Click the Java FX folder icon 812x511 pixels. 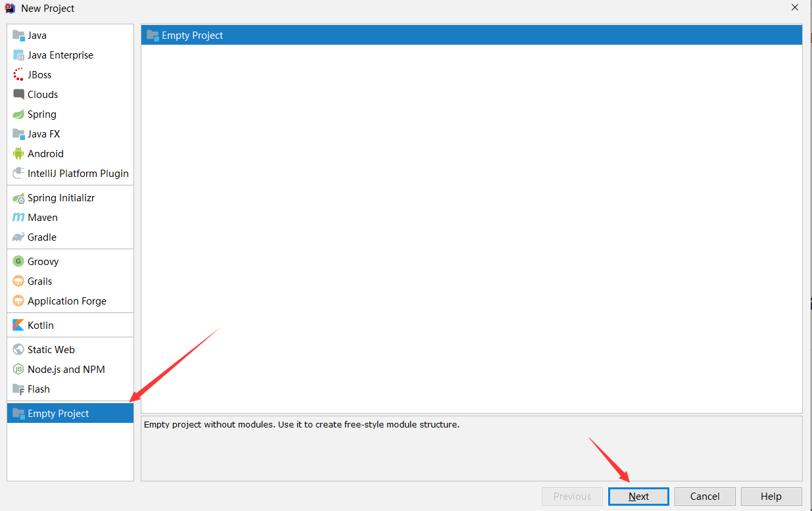click(18, 134)
